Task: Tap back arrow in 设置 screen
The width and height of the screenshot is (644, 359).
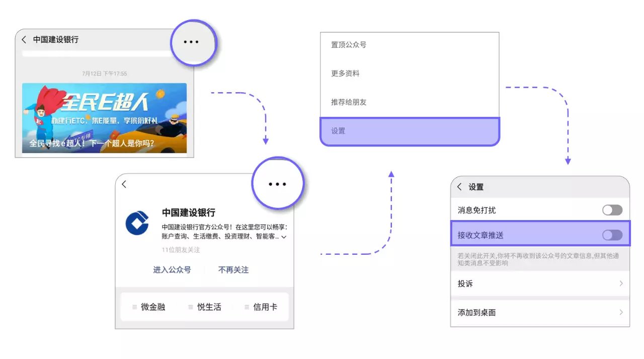Action: [x=459, y=187]
